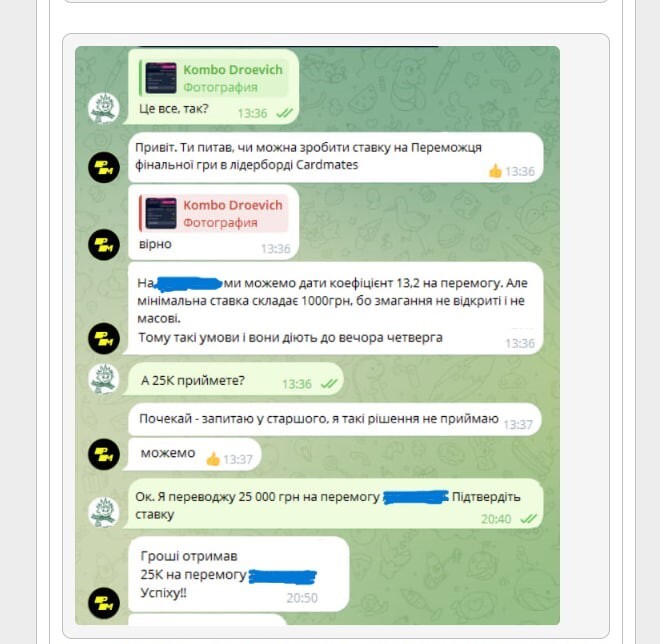Click the green 'Kombo Droevich' reply name
Viewport: 660px width, 644px height.
pyautogui.click(x=233, y=70)
